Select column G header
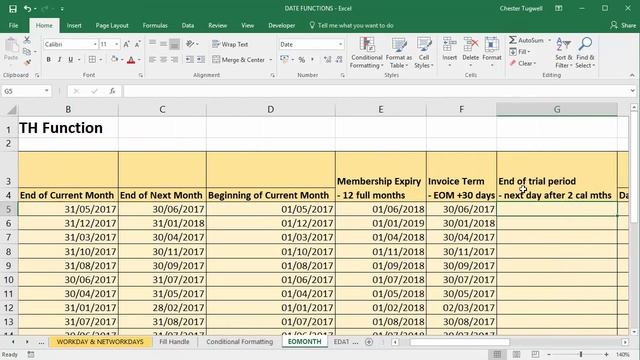Image resolution: width=640 pixels, height=360 pixels. (x=557, y=109)
